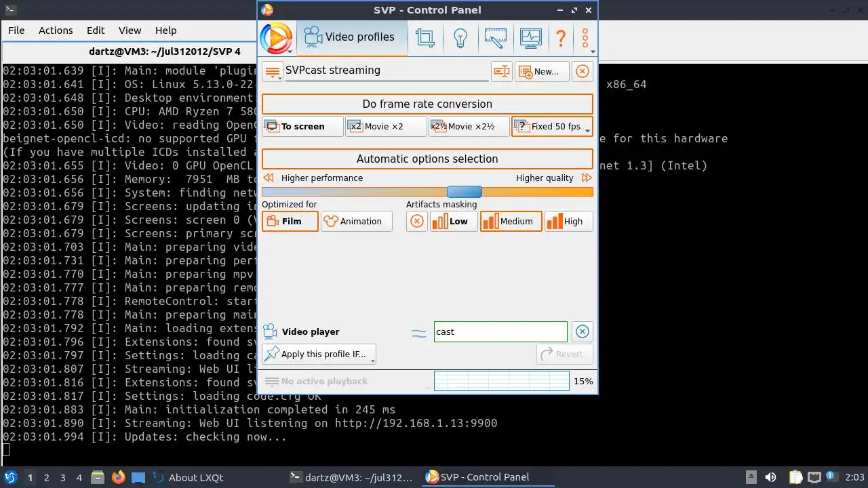This screenshot has width=868, height=488.
Task: Click the network monitor tray icon
Action: click(x=814, y=477)
